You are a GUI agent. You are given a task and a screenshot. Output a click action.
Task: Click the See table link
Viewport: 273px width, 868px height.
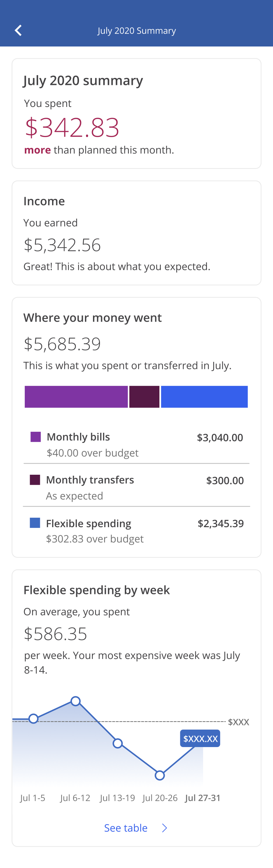126,828
